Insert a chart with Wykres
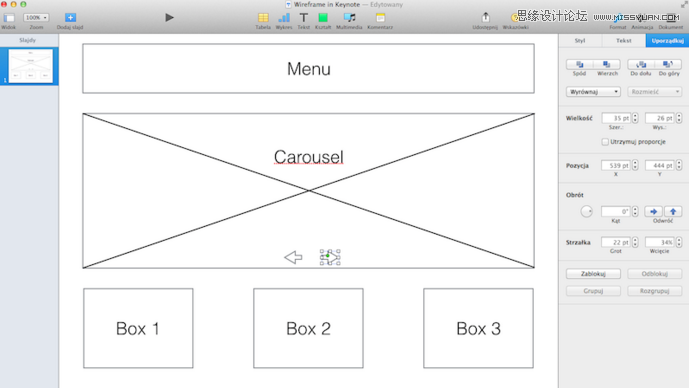This screenshot has height=388, width=690. point(284,18)
